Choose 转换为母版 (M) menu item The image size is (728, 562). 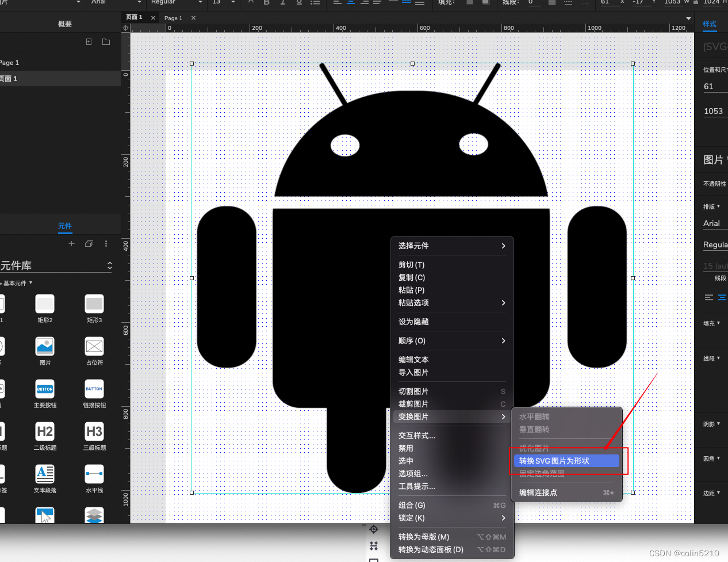[452, 537]
